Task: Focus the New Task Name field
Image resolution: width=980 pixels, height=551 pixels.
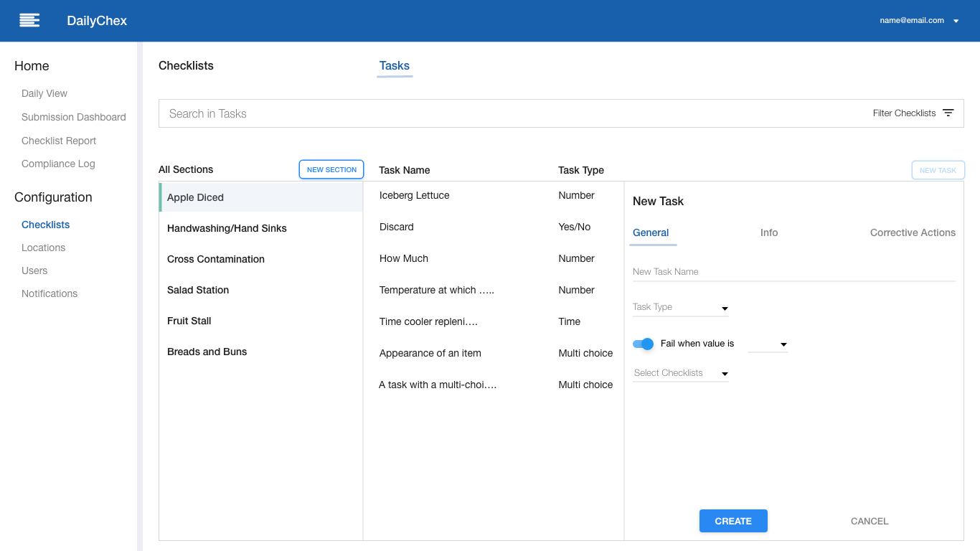Action: click(794, 272)
